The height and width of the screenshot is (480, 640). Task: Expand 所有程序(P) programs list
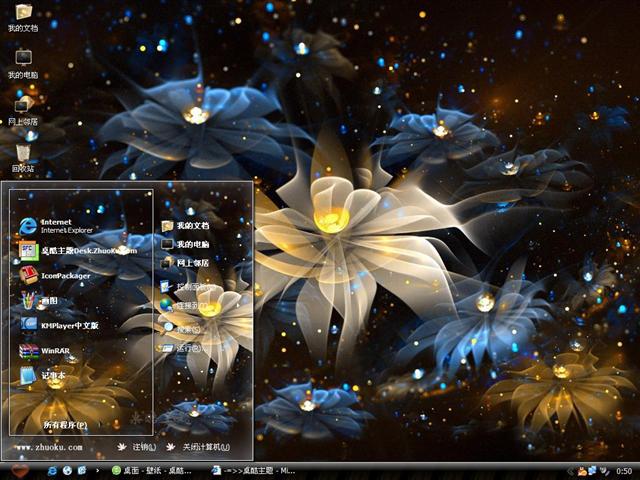click(x=65, y=425)
